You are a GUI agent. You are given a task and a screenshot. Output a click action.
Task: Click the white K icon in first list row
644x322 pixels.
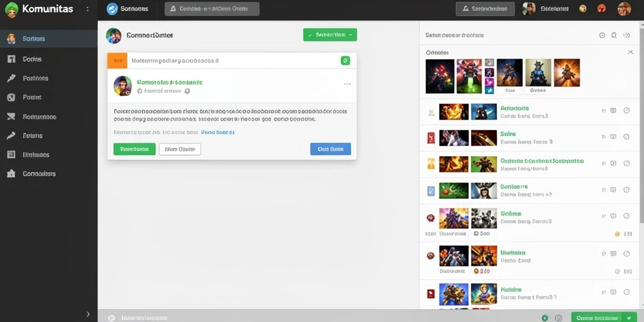(x=431, y=111)
